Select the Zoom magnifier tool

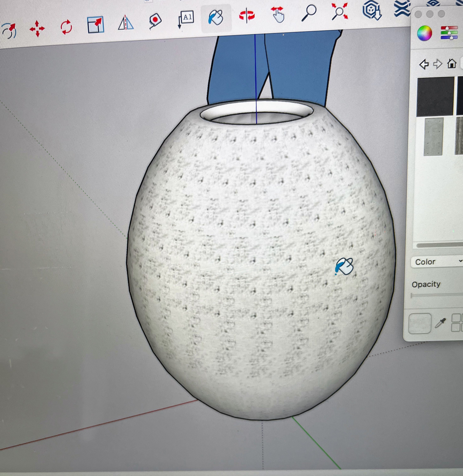click(x=309, y=13)
